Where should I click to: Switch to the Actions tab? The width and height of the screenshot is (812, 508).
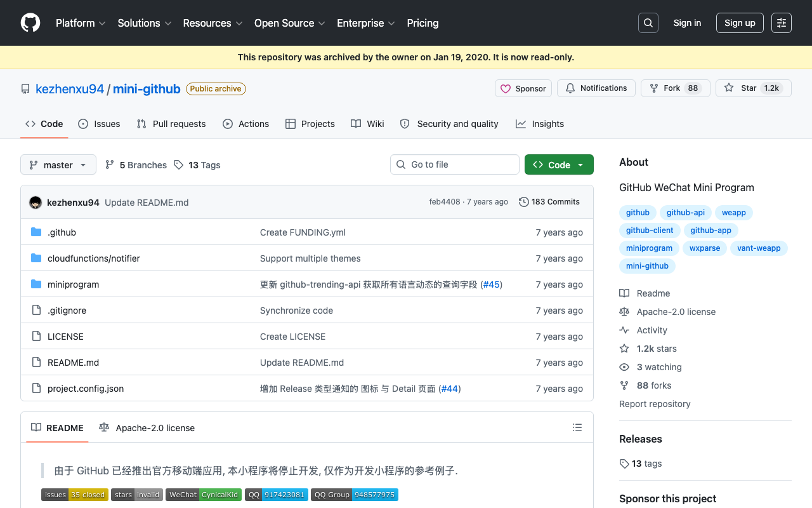coord(246,124)
